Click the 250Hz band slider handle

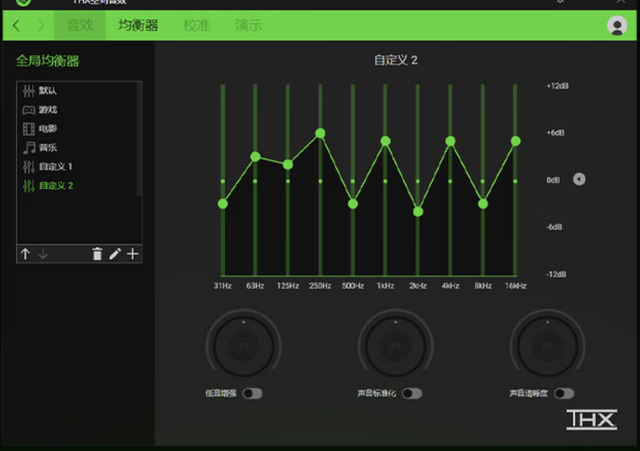point(320,133)
